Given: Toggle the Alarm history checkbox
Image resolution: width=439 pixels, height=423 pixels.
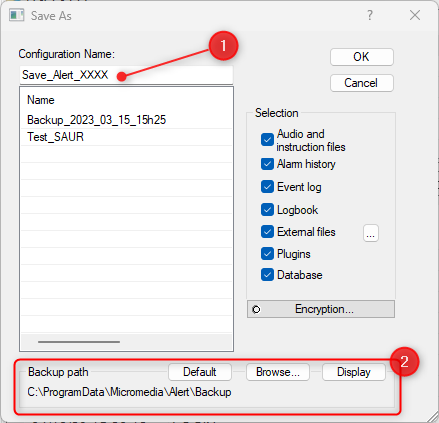Looking at the screenshot, I should [267, 164].
